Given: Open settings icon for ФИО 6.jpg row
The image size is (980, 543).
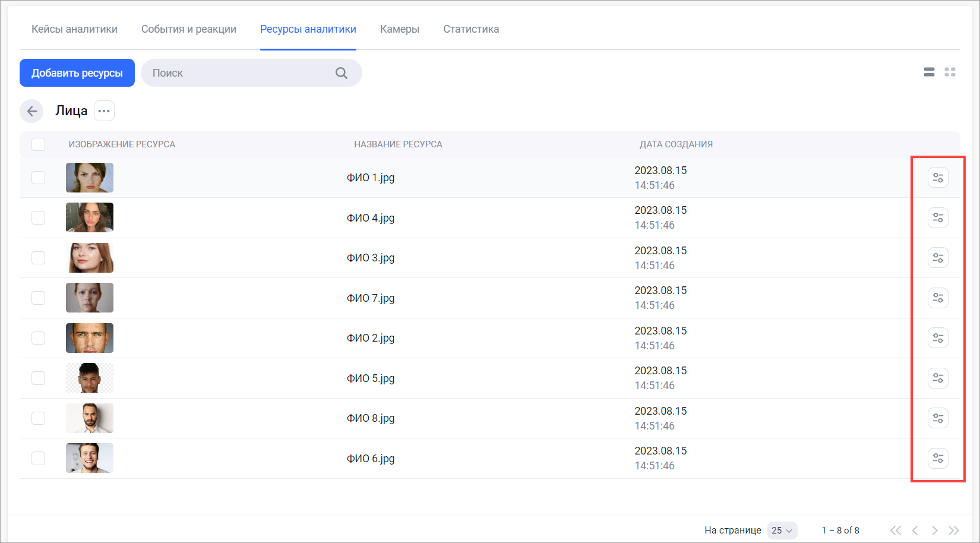Looking at the screenshot, I should pyautogui.click(x=938, y=458).
